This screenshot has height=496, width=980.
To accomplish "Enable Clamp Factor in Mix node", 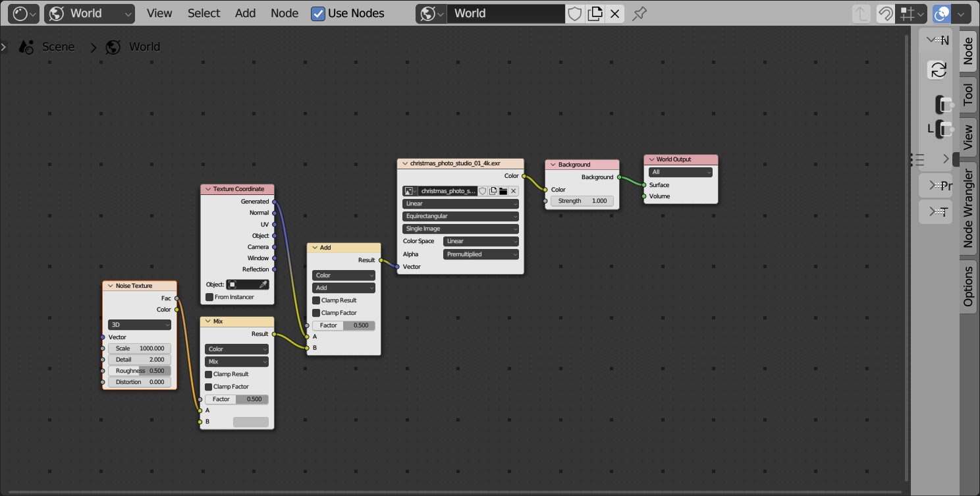I will tap(209, 387).
